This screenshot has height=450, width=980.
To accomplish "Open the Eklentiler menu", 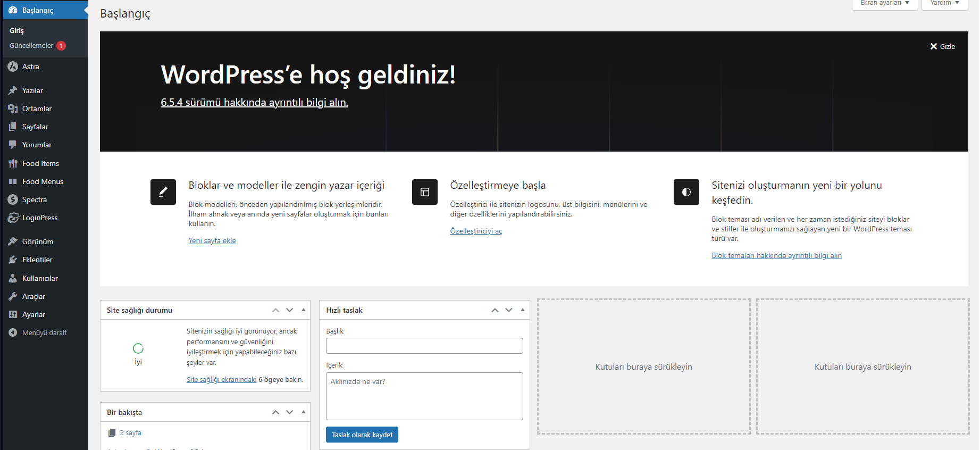I will click(46, 260).
